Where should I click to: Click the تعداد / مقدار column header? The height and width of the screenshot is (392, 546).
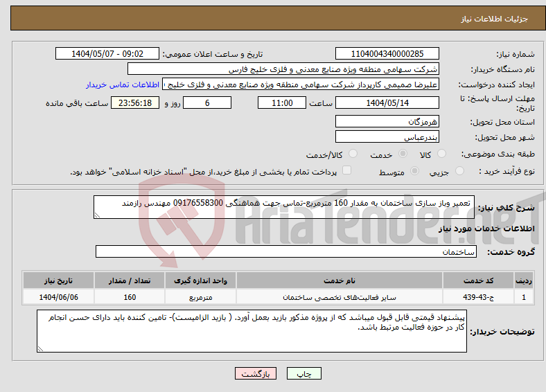pyautogui.click(x=130, y=280)
